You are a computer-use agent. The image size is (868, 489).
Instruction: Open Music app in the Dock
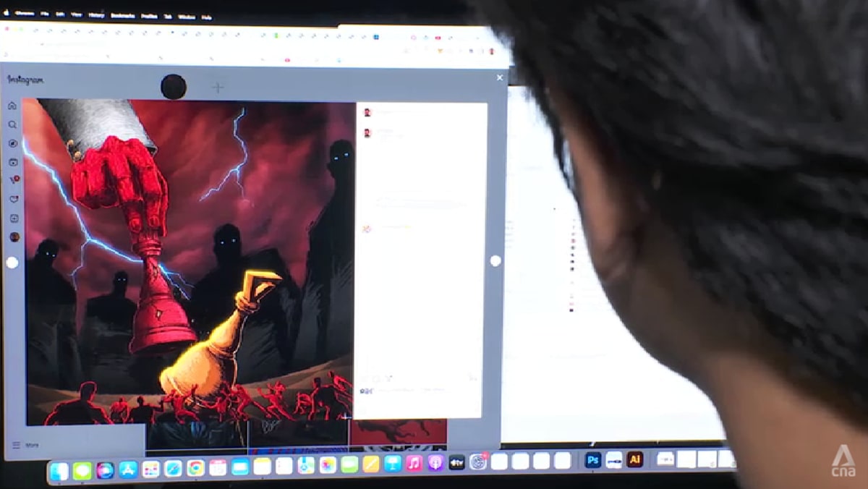[x=414, y=464]
